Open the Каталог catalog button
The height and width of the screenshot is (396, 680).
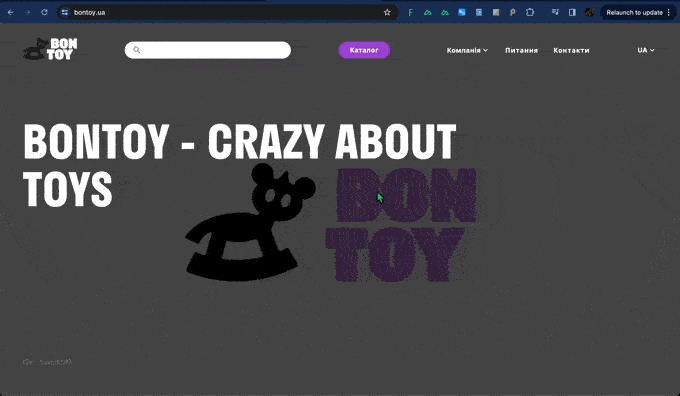pyautogui.click(x=364, y=50)
